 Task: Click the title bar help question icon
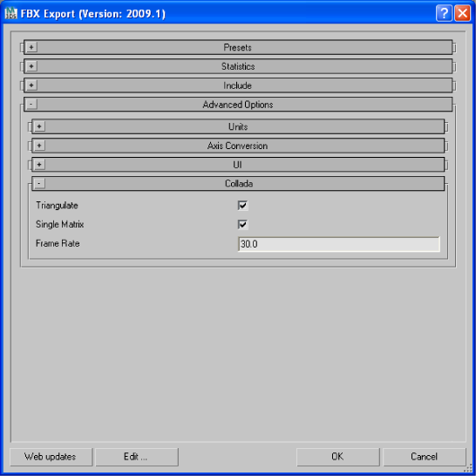point(444,13)
